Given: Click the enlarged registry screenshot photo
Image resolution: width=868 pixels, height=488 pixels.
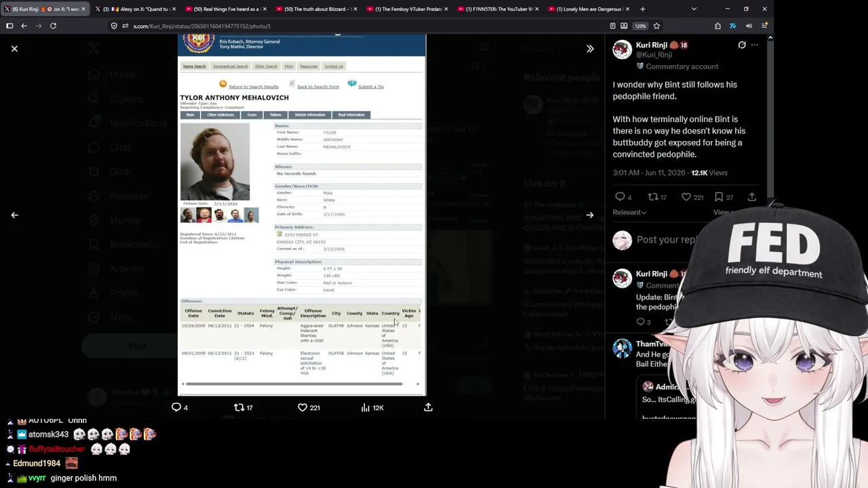Looking at the screenshot, I should [x=302, y=215].
